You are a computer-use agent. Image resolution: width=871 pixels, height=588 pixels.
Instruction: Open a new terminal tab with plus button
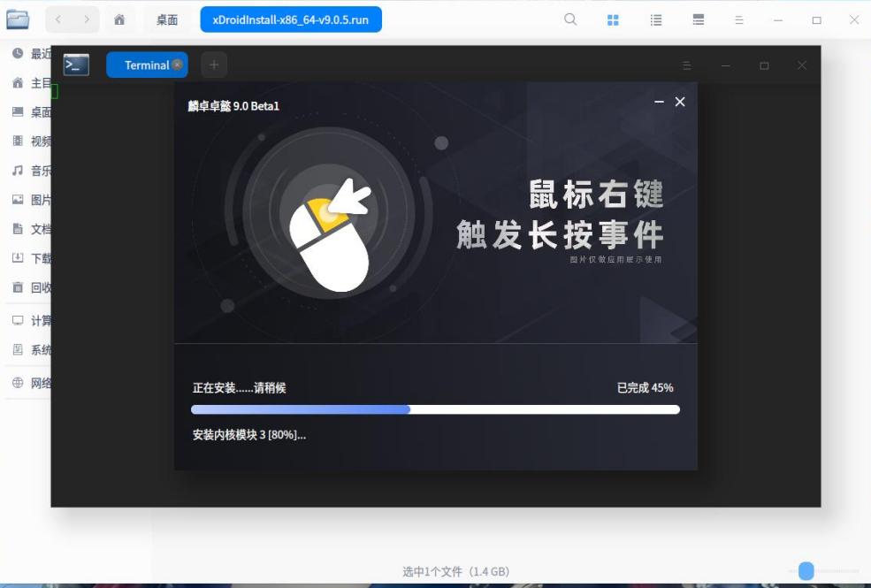(212, 64)
